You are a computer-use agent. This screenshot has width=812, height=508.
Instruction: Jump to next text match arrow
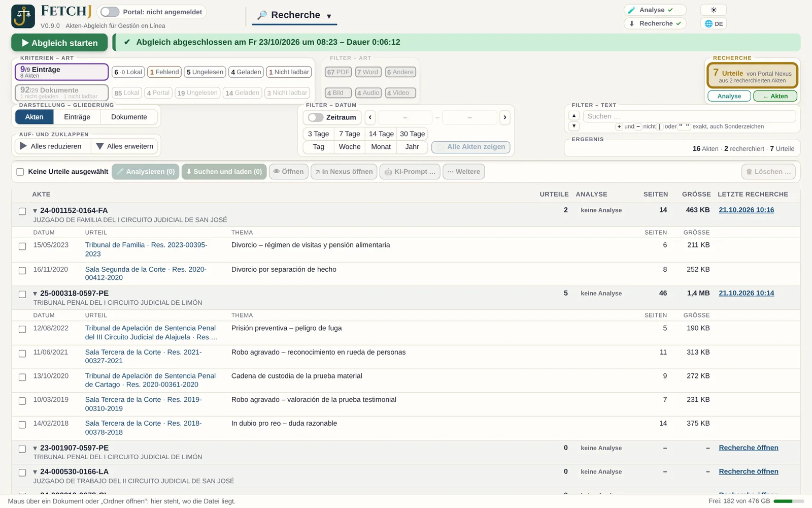tap(574, 126)
